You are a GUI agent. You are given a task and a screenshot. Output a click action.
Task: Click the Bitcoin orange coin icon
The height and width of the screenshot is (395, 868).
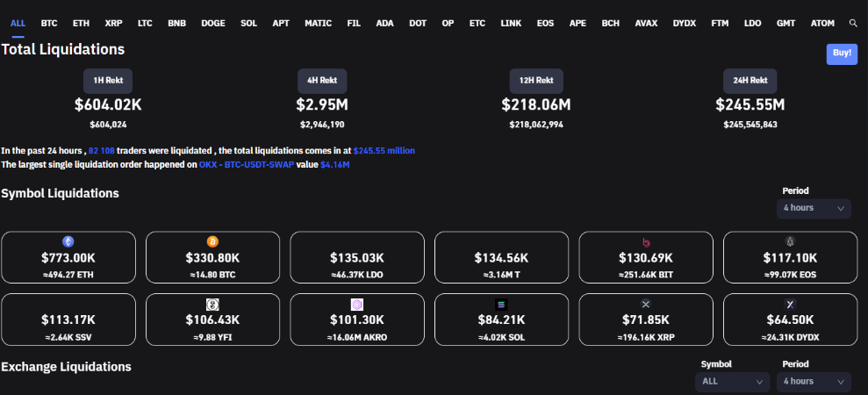212,241
